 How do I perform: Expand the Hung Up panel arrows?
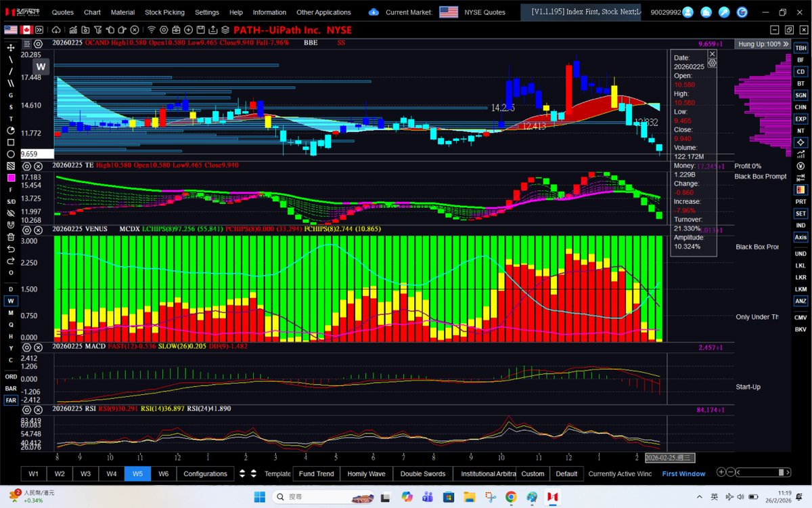786,43
